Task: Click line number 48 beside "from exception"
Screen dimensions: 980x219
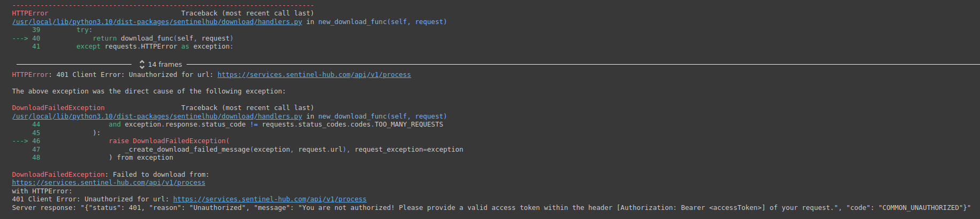Action: click(36, 158)
